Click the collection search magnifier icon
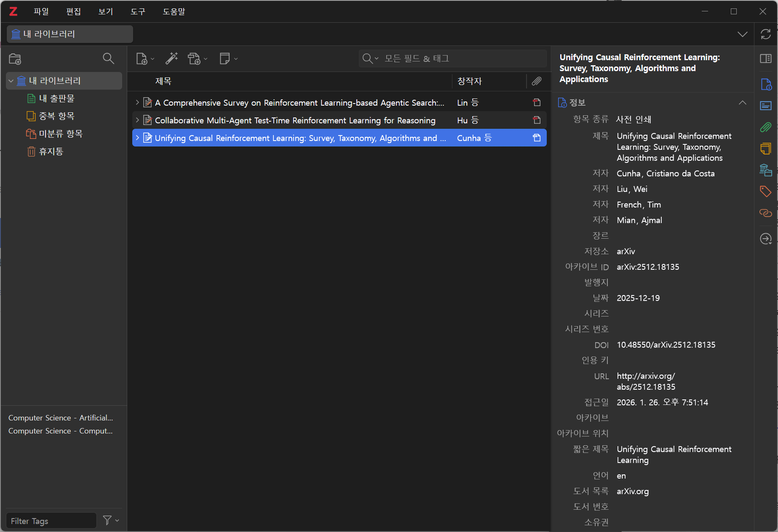Viewport: 778px width, 532px height. (108, 59)
